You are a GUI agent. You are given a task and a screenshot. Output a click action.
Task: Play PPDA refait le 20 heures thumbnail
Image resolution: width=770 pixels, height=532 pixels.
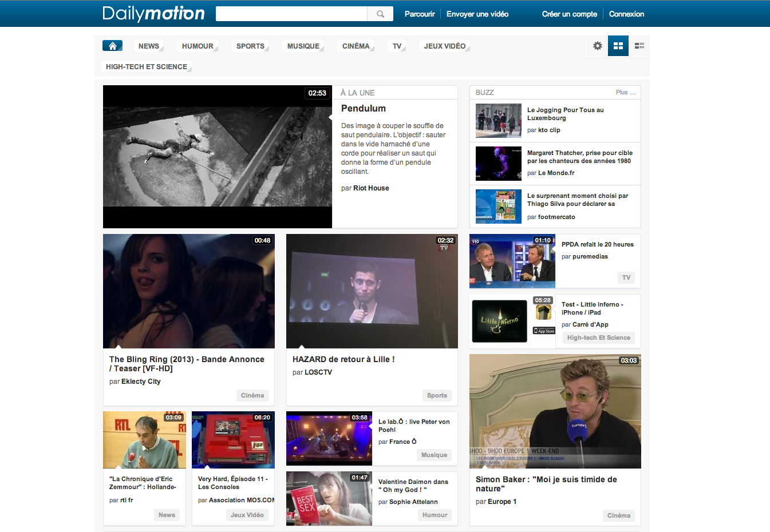[x=512, y=261]
